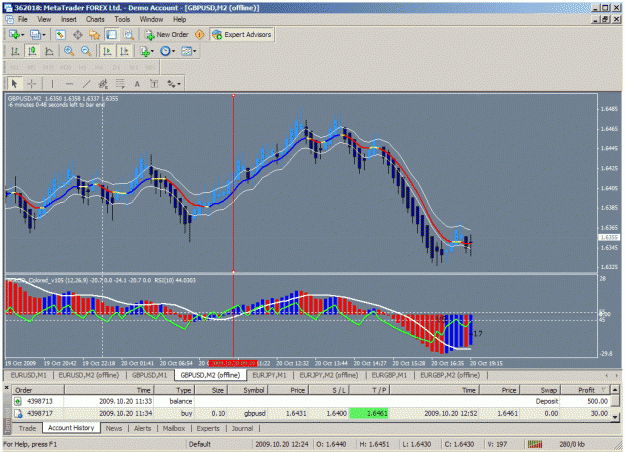
Task: Sort history by the Profit column header
Action: (x=586, y=390)
